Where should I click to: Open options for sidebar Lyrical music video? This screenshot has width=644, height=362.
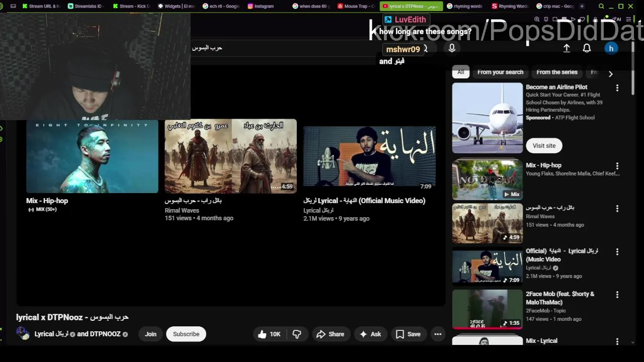(617, 251)
